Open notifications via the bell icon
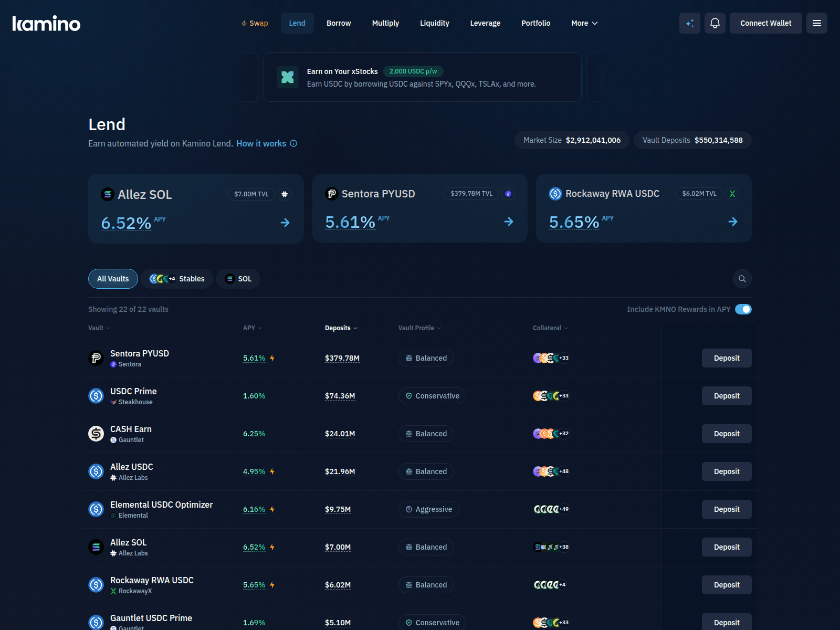Screen dimensions: 840x630 tap(715, 23)
